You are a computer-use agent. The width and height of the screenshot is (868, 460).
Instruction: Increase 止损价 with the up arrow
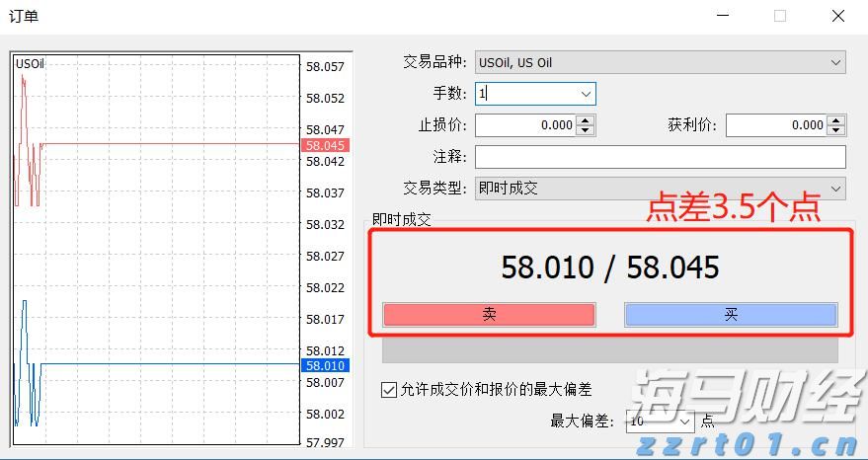coord(586,120)
